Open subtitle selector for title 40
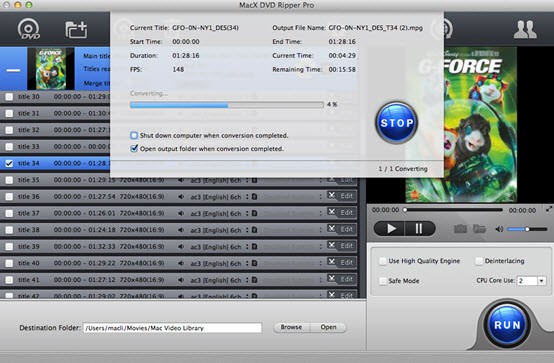The width and height of the screenshot is (554, 363). (320, 263)
